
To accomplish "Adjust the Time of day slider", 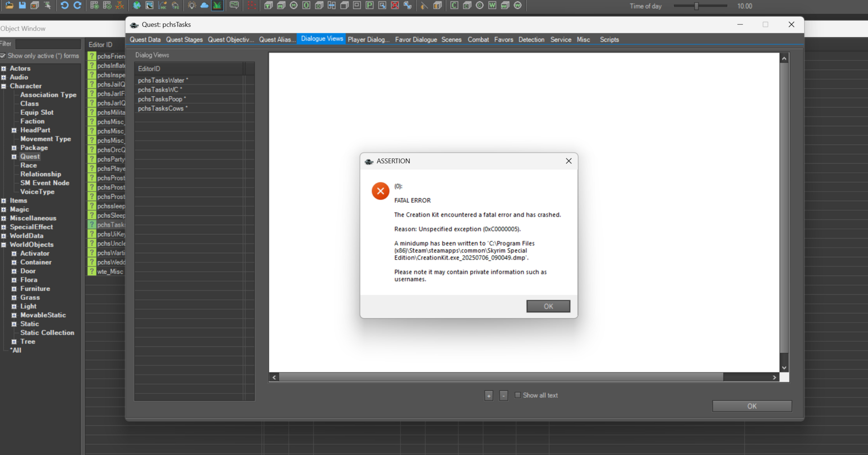I will click(697, 6).
